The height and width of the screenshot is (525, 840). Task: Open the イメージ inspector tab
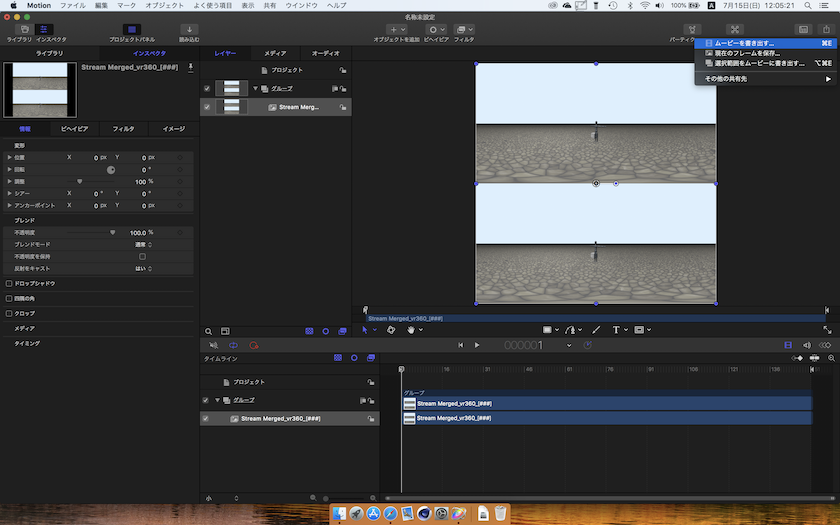[x=174, y=129]
